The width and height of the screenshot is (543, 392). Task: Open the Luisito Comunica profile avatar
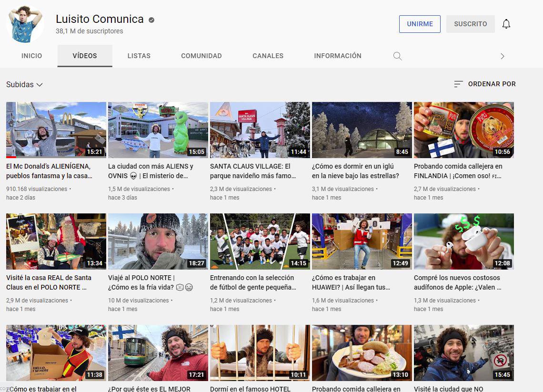pos(25,24)
